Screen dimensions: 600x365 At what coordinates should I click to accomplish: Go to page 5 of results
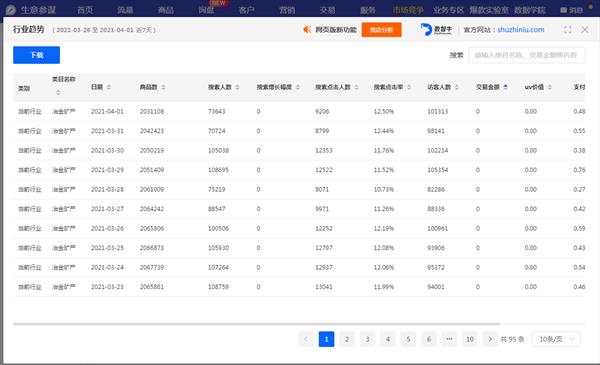408,339
